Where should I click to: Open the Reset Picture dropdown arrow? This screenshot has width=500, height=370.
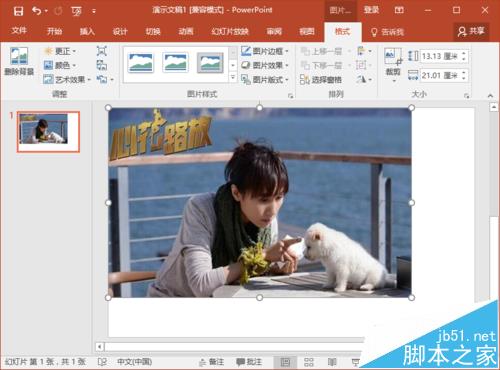(x=112, y=80)
